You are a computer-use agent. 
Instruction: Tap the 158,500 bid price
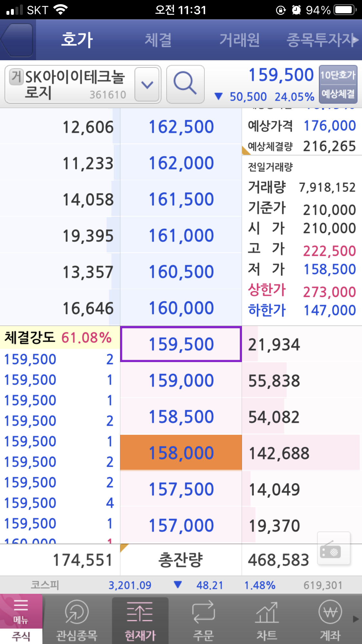click(181, 417)
